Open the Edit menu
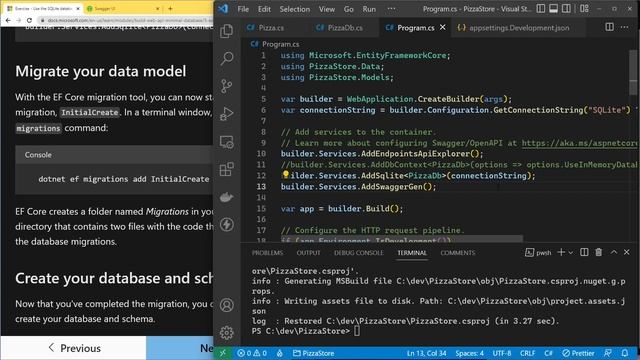This screenshot has width=640, height=360. coord(264,9)
